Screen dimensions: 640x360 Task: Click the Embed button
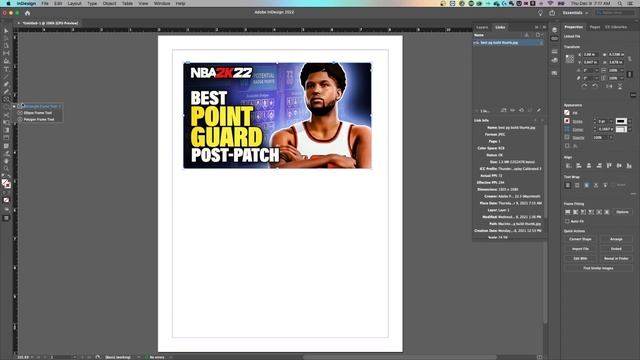[x=616, y=249]
